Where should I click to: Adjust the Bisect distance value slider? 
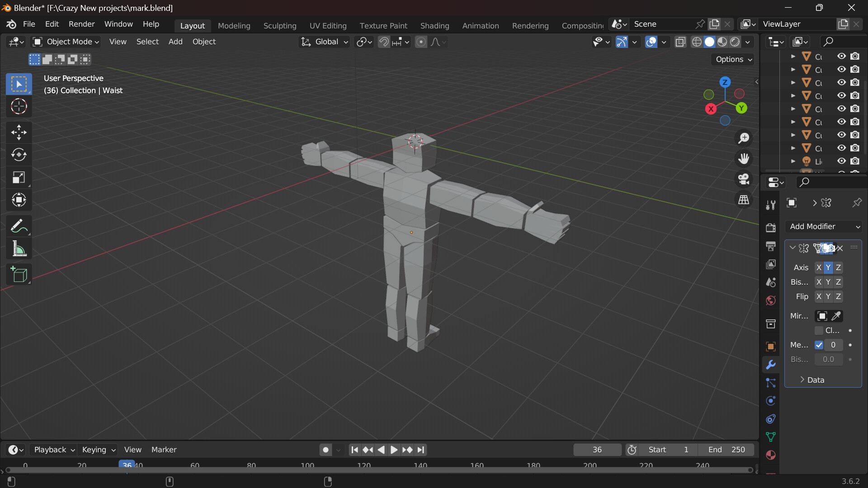coord(828,359)
